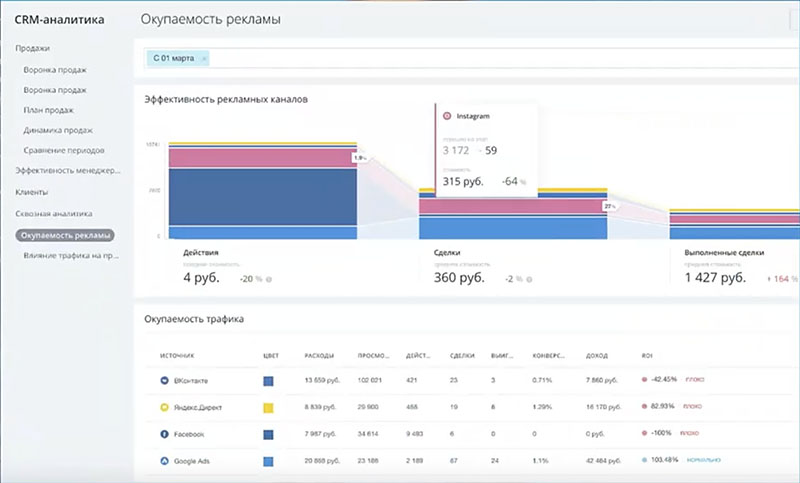The height and width of the screenshot is (483, 800).
Task: Click Эффективность рекламных каналов heading
Action: pos(226,99)
